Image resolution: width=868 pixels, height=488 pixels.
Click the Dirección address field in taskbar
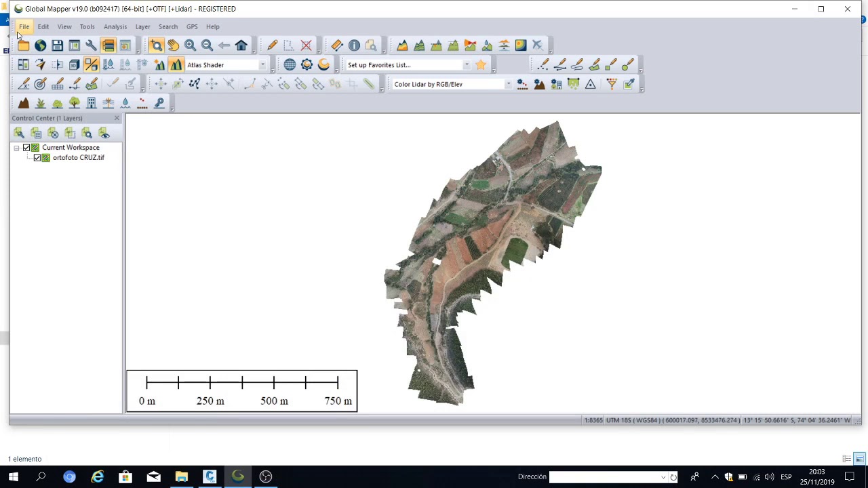(606, 476)
